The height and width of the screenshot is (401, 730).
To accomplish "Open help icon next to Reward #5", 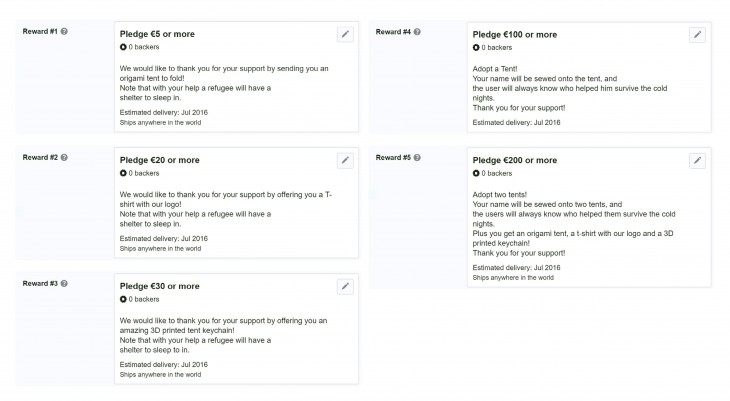I will coord(417,158).
